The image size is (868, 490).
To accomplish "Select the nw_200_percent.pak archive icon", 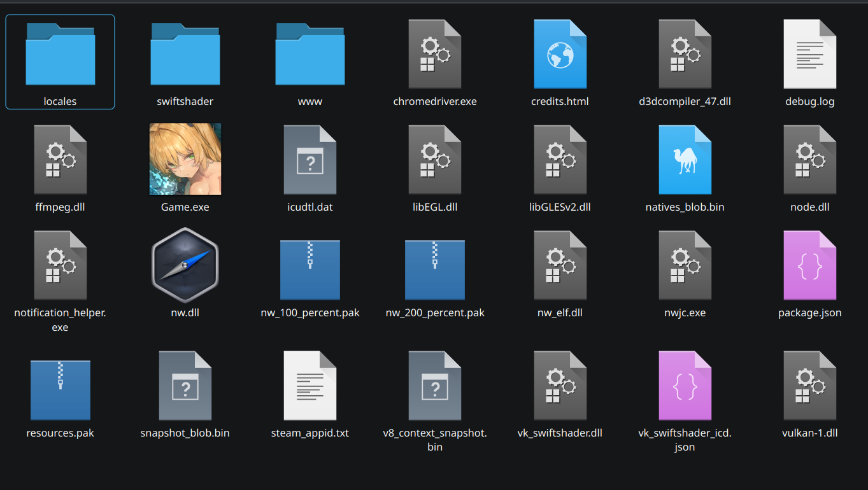I will pos(435,270).
